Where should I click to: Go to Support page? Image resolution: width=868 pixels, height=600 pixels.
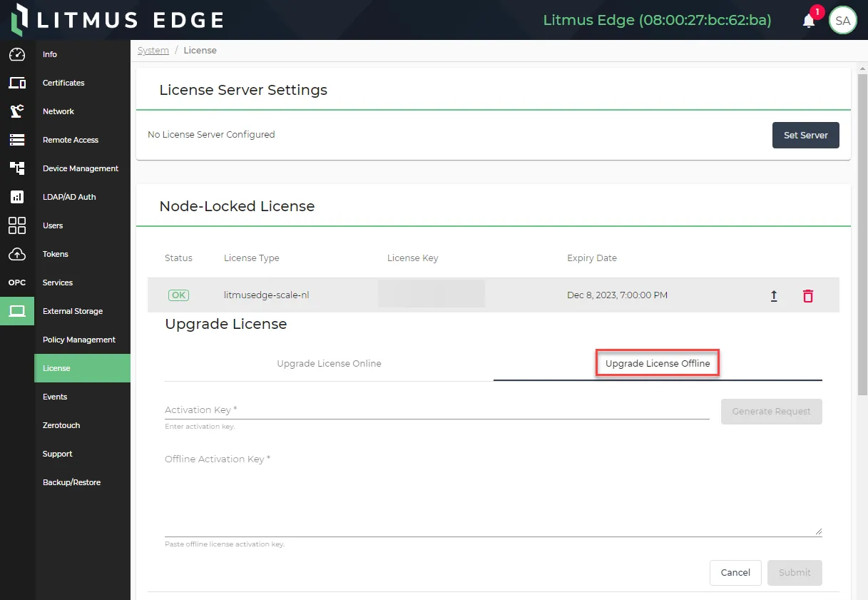tap(83, 454)
